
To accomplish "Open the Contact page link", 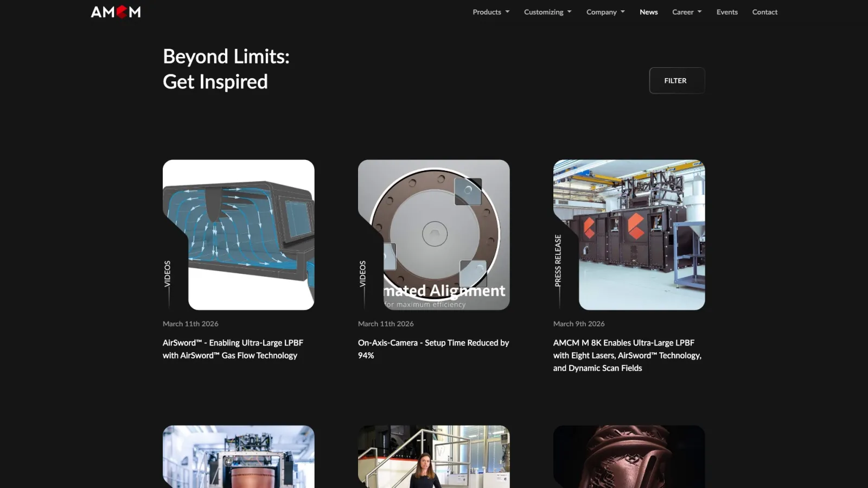I will pos(765,12).
